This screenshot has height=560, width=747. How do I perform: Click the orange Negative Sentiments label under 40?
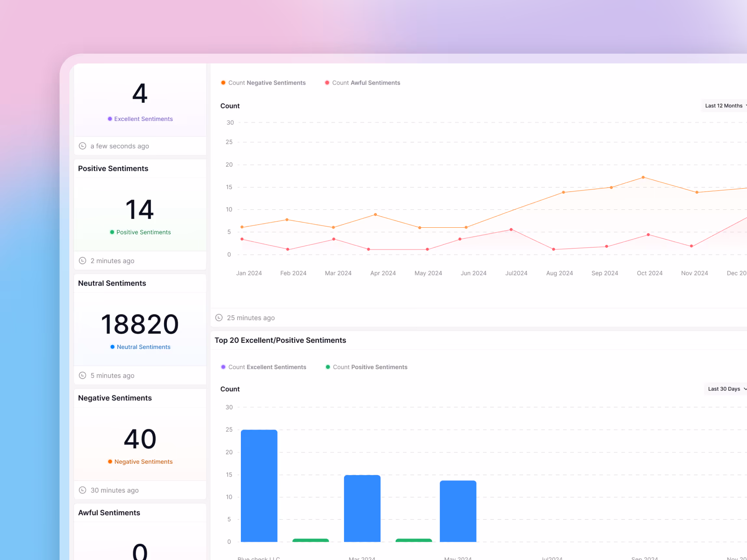click(140, 462)
